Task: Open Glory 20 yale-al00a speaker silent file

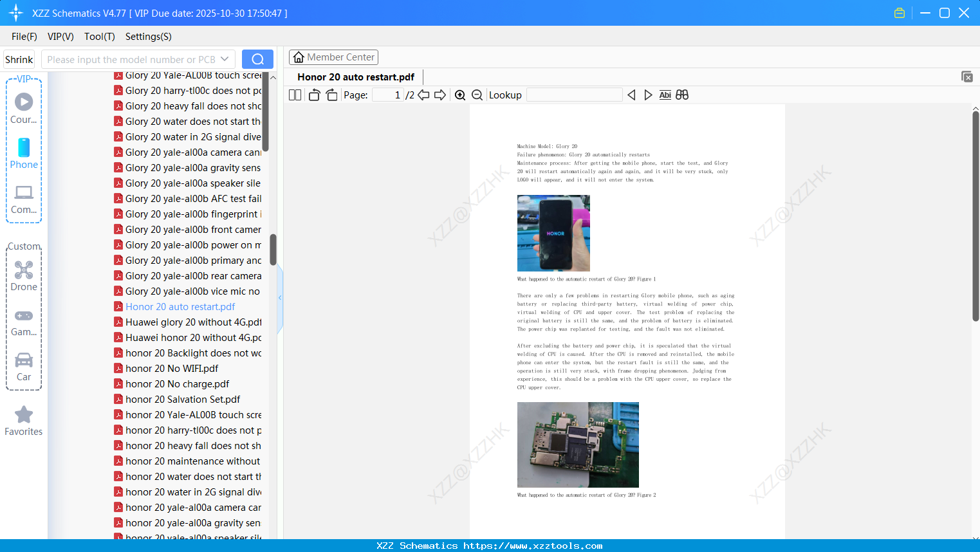Action: [x=188, y=183]
